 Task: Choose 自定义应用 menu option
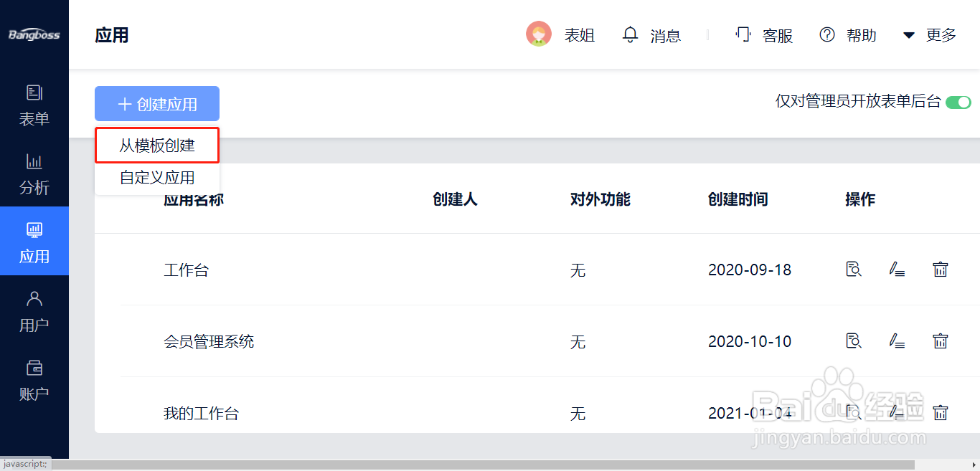click(157, 178)
